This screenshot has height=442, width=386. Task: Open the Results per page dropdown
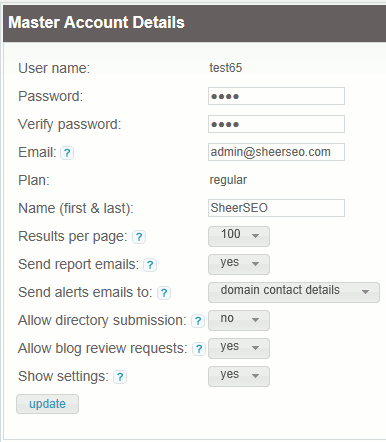point(239,236)
